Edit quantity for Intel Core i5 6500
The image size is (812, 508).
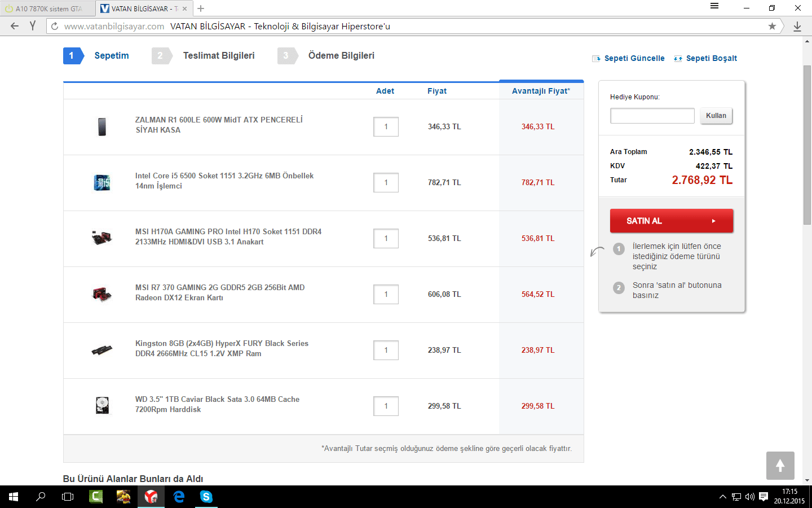coord(386,183)
